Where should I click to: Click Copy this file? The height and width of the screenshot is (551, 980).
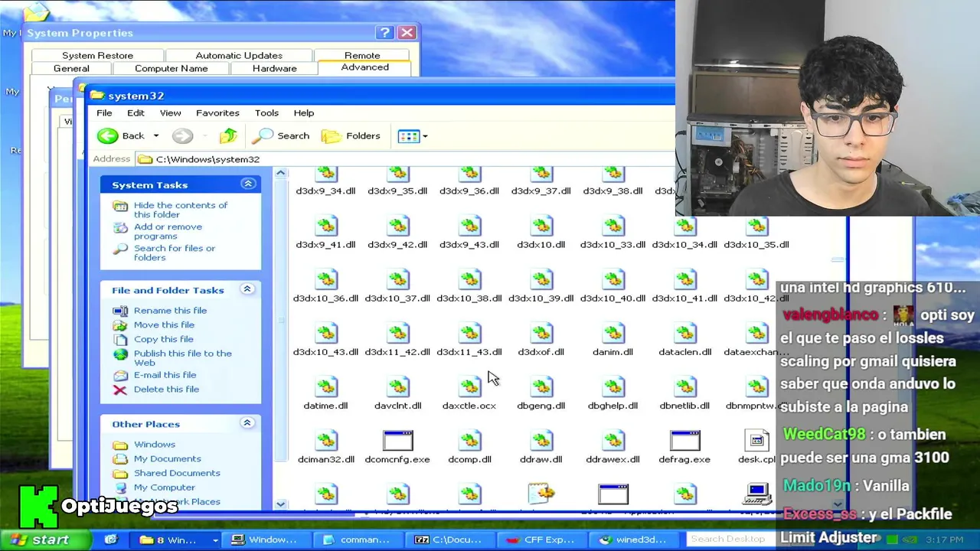coord(163,339)
